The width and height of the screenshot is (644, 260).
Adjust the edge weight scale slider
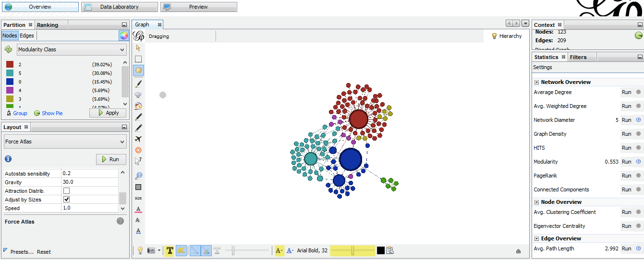247,250
